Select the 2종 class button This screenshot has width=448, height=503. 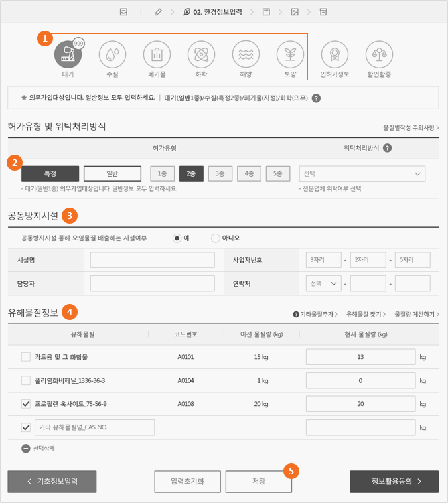click(x=191, y=174)
